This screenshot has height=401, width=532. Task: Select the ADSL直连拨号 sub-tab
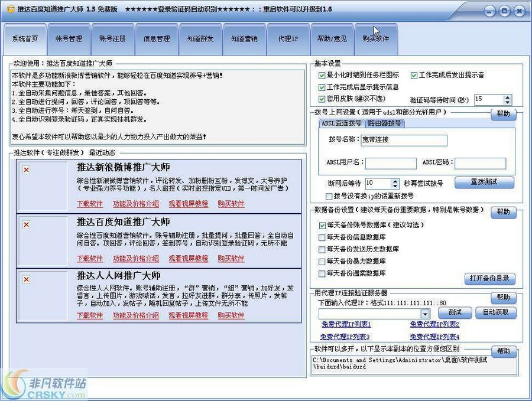[341, 123]
